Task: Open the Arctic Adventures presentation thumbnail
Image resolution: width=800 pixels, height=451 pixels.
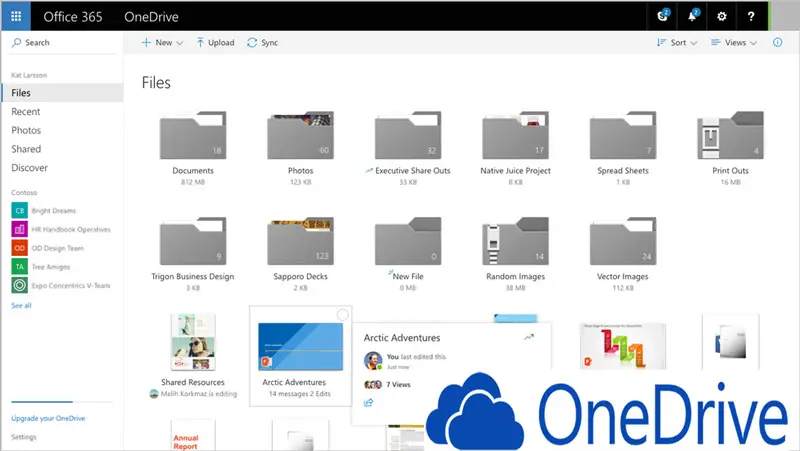Action: 301,346
